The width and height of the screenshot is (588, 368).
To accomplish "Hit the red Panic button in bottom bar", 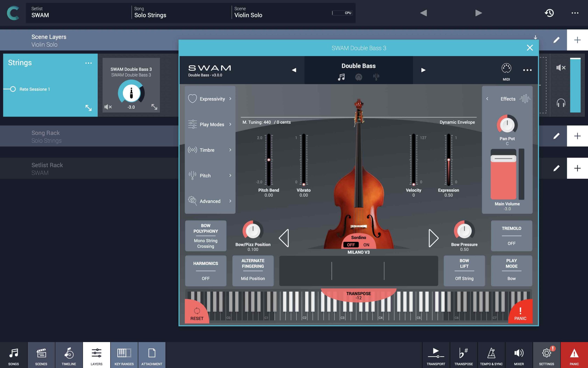I will pyautogui.click(x=574, y=355).
